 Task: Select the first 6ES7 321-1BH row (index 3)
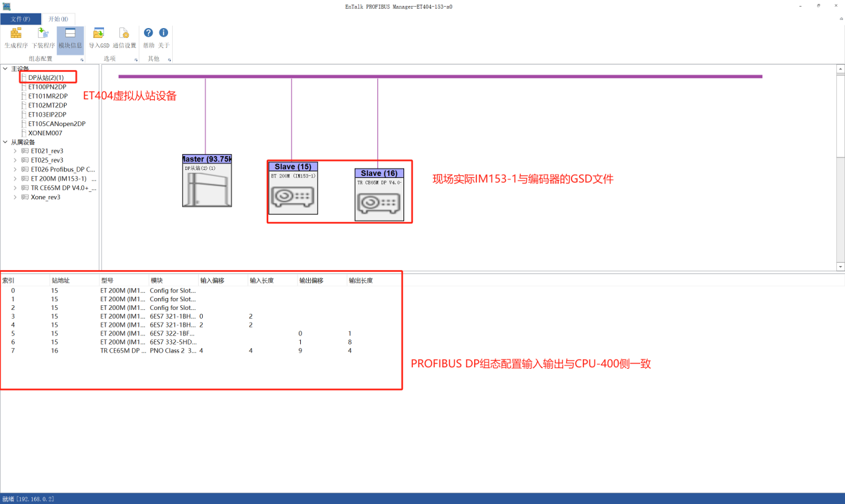[x=199, y=317]
